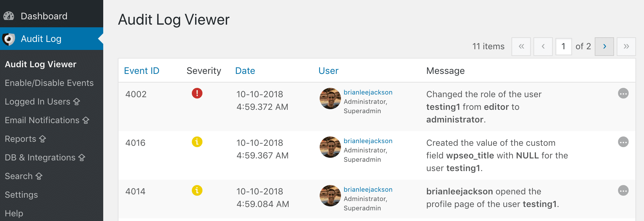Screen dimensions: 644x221
Task: Jump to the last page of results
Action: pos(626,47)
